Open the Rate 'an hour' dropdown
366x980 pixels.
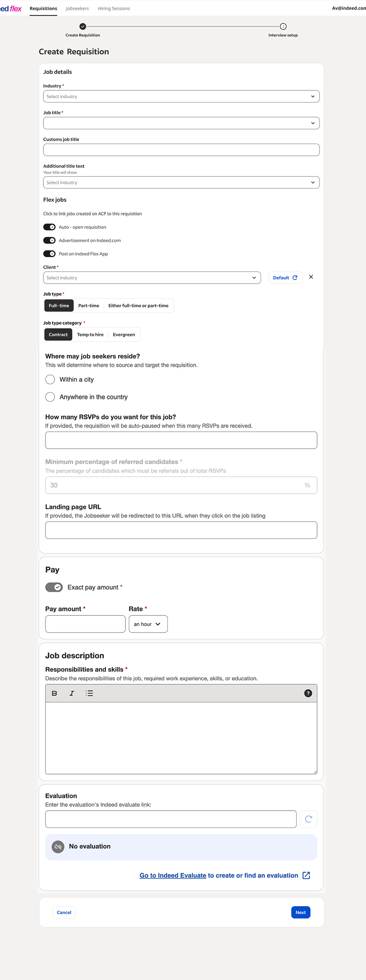pos(148,624)
